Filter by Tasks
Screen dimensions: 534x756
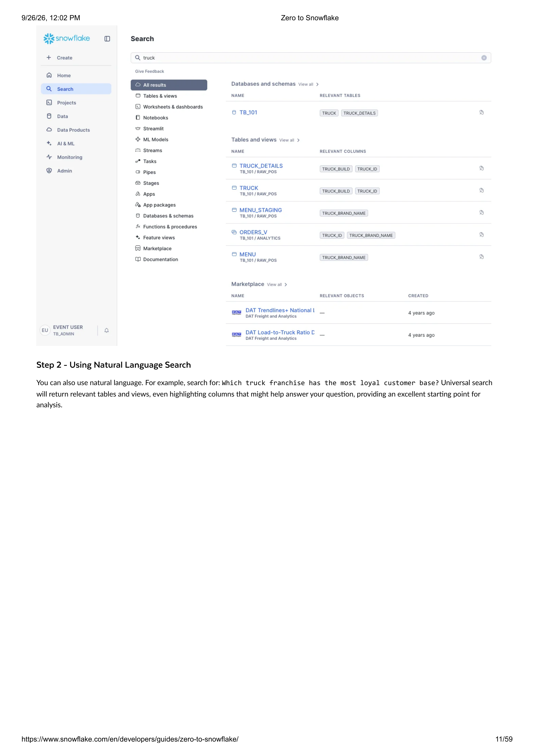pyautogui.click(x=169, y=161)
